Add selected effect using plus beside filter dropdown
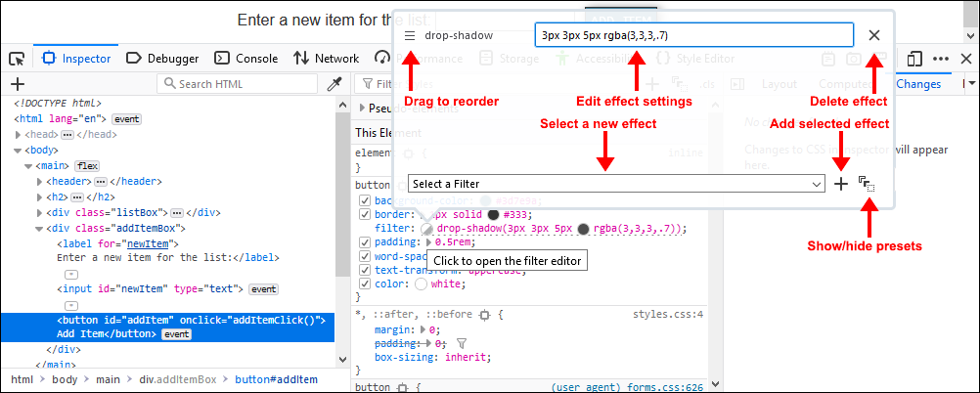This screenshot has height=393, width=980. tap(841, 184)
